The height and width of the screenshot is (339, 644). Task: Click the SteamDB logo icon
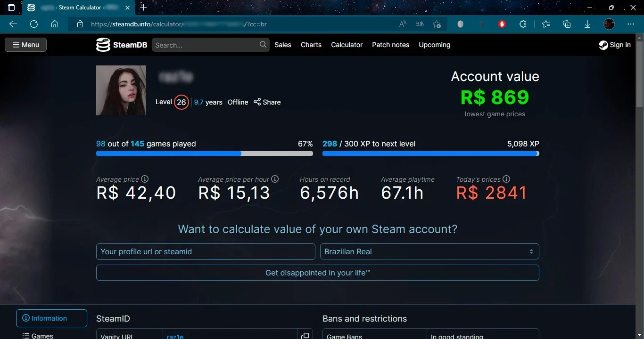tap(103, 45)
